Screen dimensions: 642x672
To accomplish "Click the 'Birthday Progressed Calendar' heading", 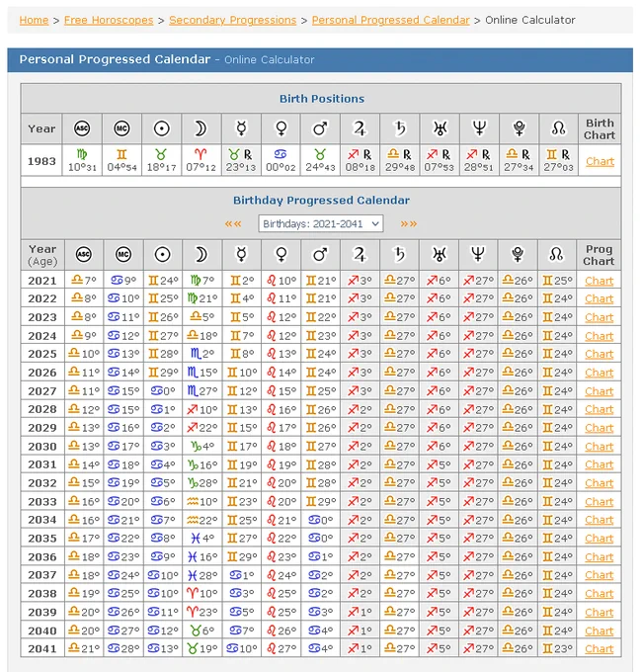I will 321,201.
